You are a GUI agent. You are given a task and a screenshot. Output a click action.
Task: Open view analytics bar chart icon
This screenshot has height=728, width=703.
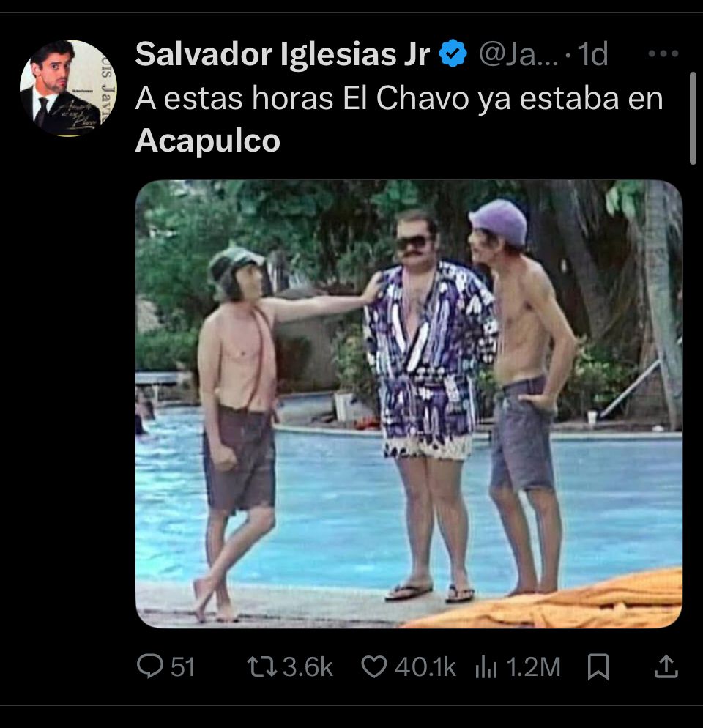(486, 667)
